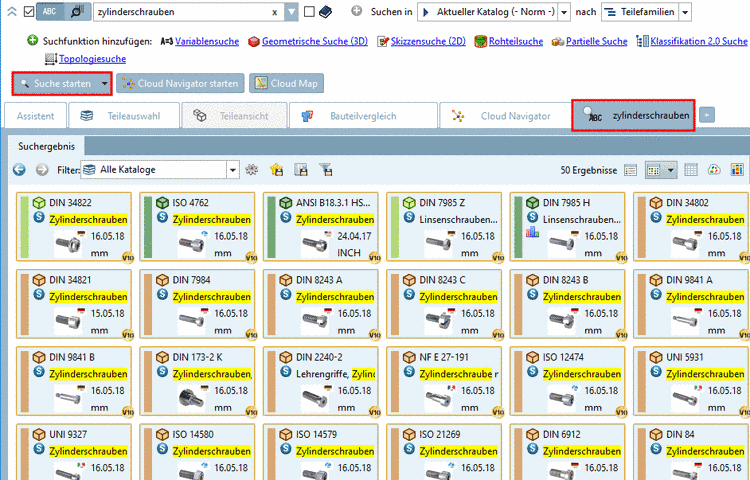Select the Suchergebnis sub-tab

[x=46, y=146]
